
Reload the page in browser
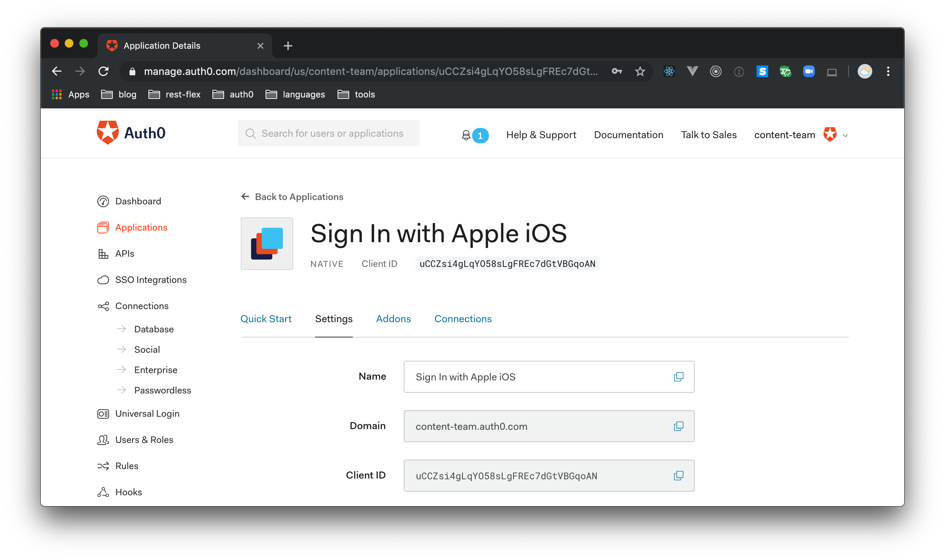pyautogui.click(x=103, y=71)
